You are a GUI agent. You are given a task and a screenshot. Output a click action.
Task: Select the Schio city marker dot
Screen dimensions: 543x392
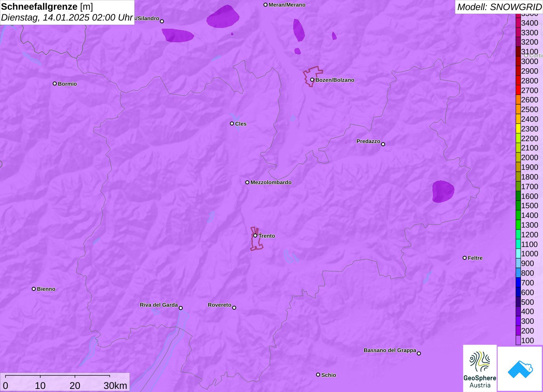[x=318, y=375]
